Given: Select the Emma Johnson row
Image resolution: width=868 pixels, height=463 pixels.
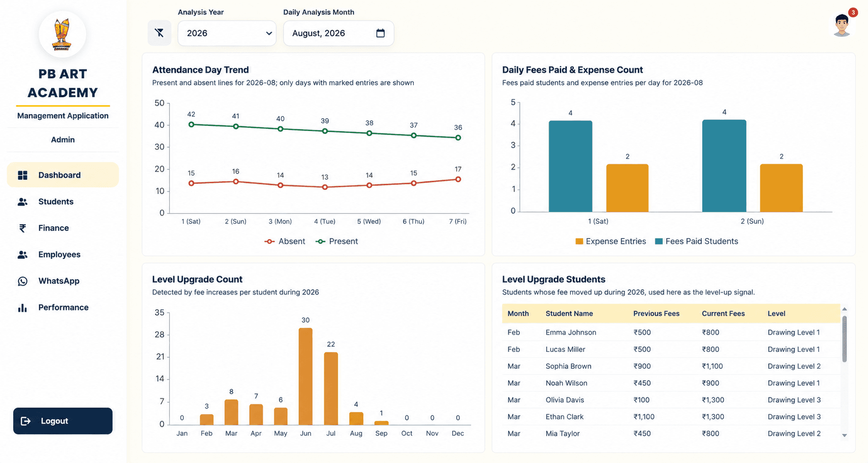Looking at the screenshot, I should tap(671, 332).
